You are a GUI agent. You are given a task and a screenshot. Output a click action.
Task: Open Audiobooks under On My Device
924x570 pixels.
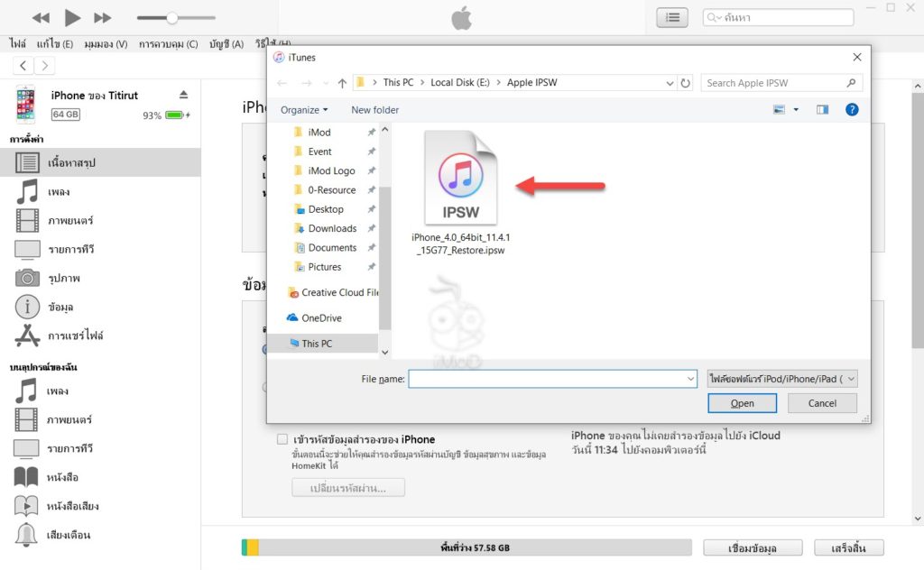click(54, 506)
